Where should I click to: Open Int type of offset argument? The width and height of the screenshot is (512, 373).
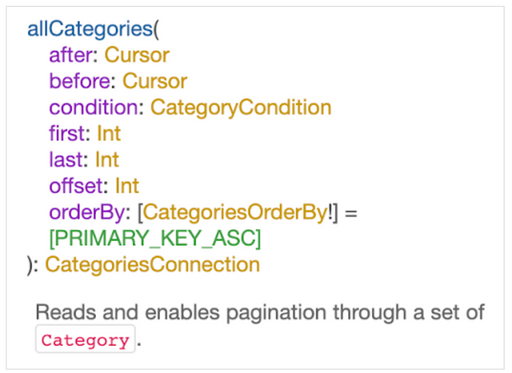(x=127, y=186)
